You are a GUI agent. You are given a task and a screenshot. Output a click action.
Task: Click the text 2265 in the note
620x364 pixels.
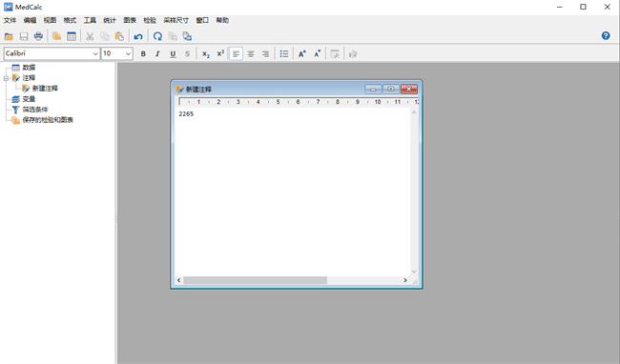[x=186, y=113]
